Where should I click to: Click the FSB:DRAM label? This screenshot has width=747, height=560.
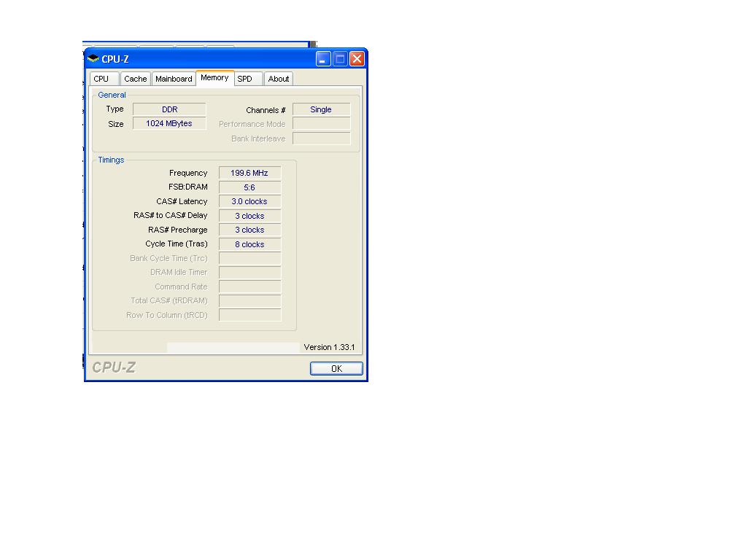(187, 187)
